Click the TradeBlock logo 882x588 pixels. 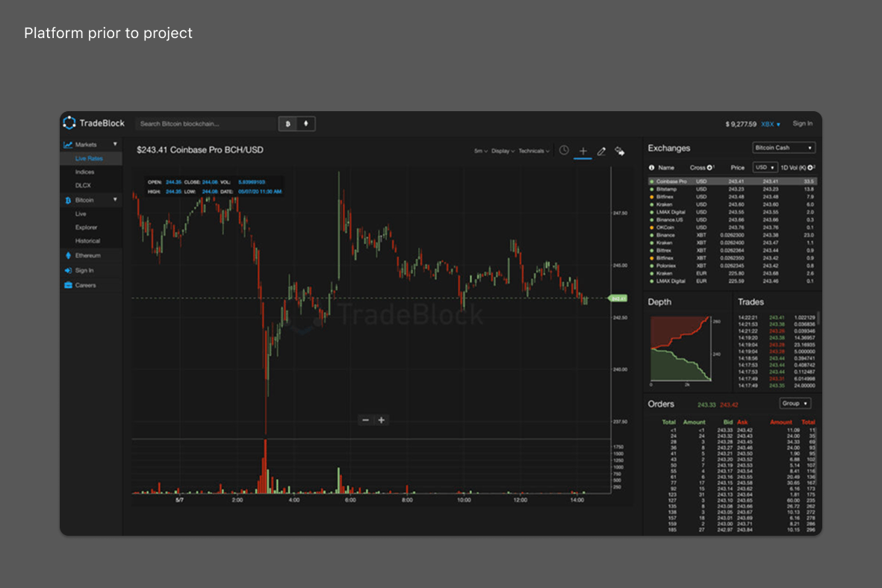pos(93,122)
